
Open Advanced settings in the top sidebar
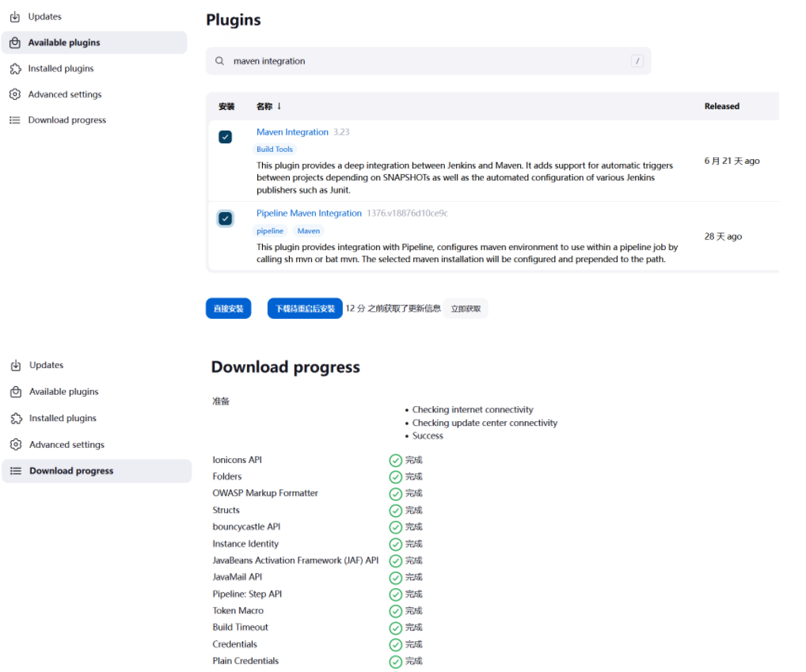[65, 94]
